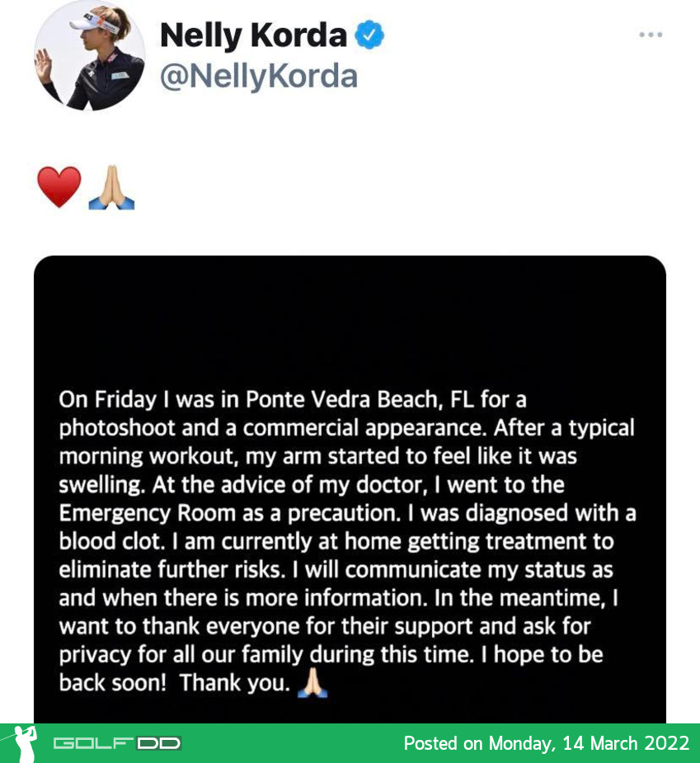Screen dimensions: 700x763
Task: Click the Posted on Monday, 14 March 2022 text
Action: click(547, 743)
